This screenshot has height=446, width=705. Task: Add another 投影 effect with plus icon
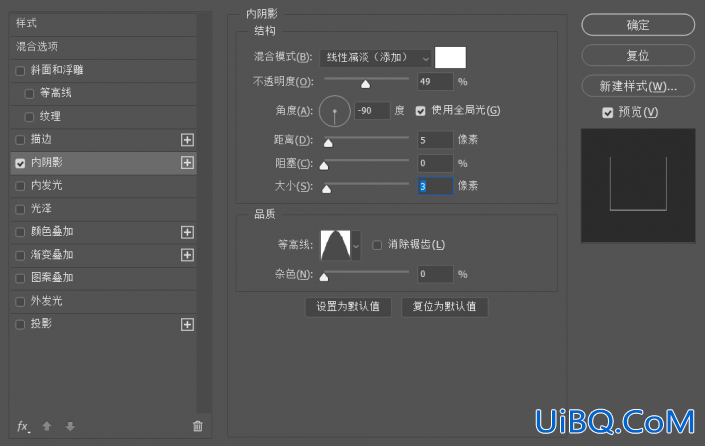(187, 324)
